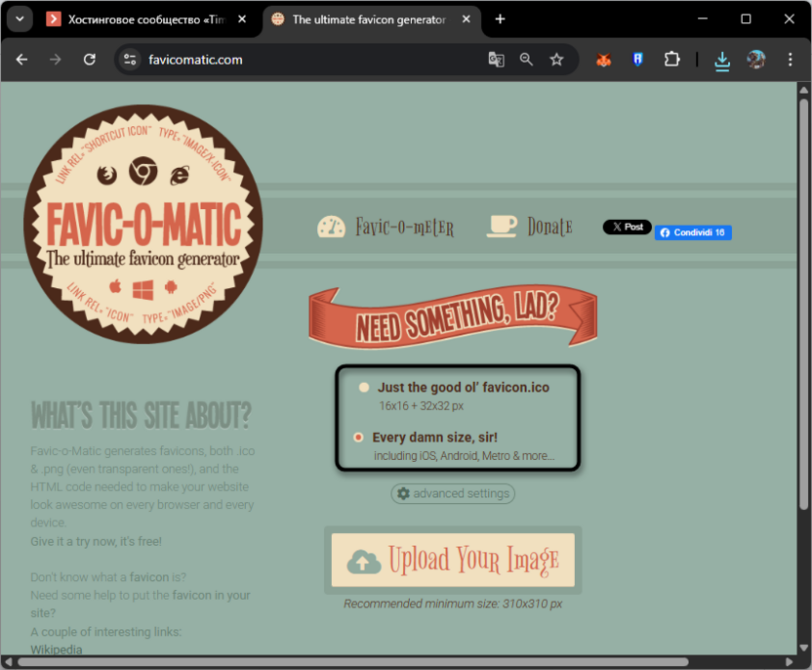The height and width of the screenshot is (670, 812).
Task: Click the horizontal scrollbar right arrow
Action: click(789, 662)
